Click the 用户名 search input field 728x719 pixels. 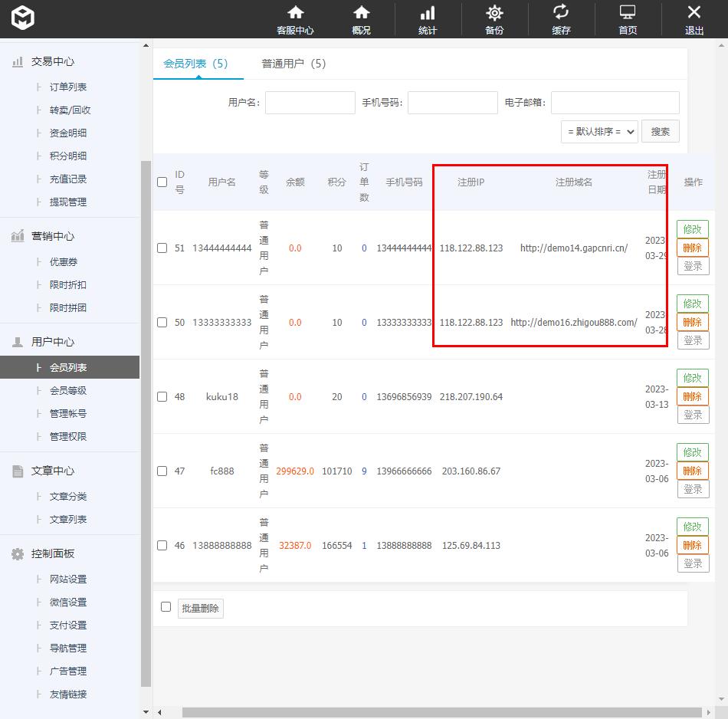pyautogui.click(x=310, y=103)
